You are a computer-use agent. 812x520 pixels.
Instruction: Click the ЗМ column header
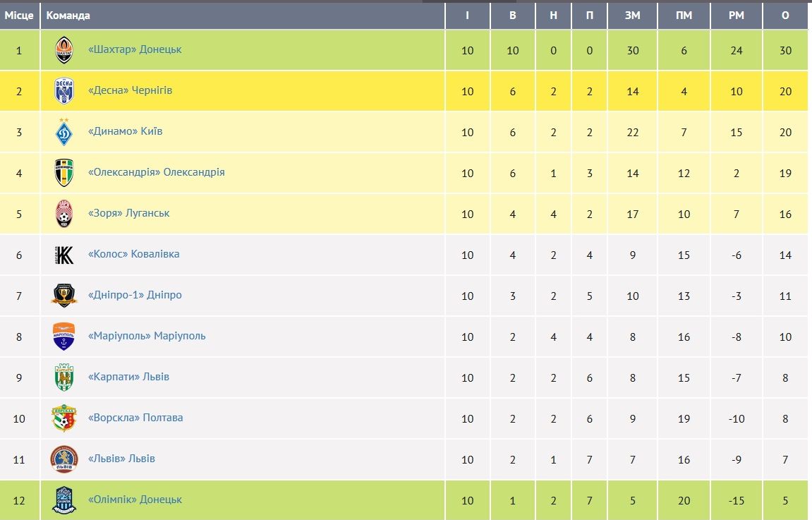click(x=632, y=16)
